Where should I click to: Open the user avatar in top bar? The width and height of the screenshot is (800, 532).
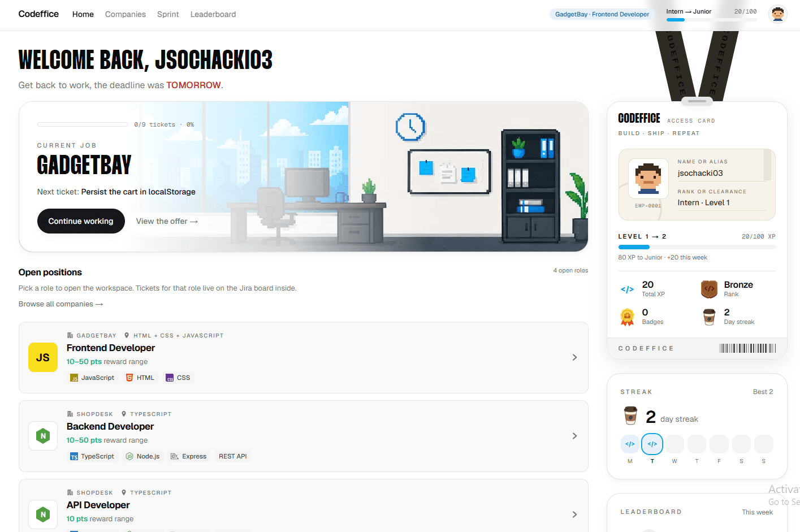[x=778, y=14]
